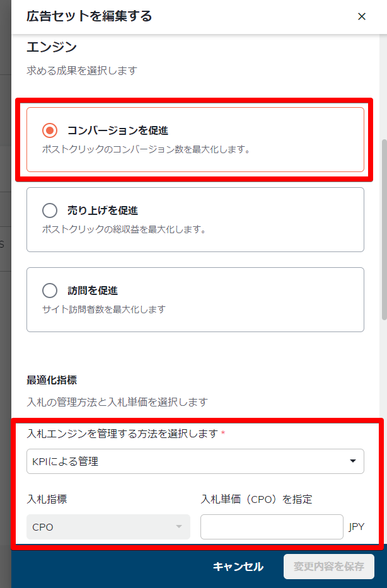
Task: Click the ポストクリックのコンバージョン数を最大化します description
Action: coord(146,149)
